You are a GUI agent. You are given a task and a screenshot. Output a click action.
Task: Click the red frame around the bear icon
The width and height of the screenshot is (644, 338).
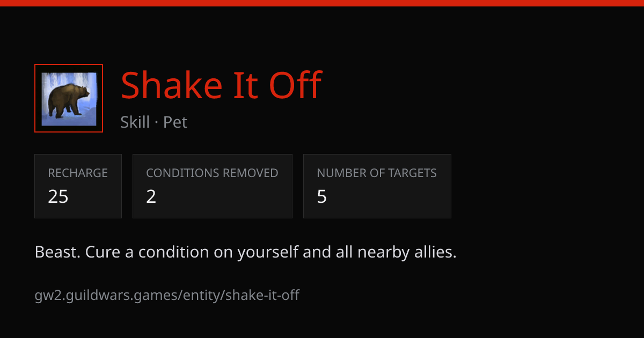coord(69,66)
